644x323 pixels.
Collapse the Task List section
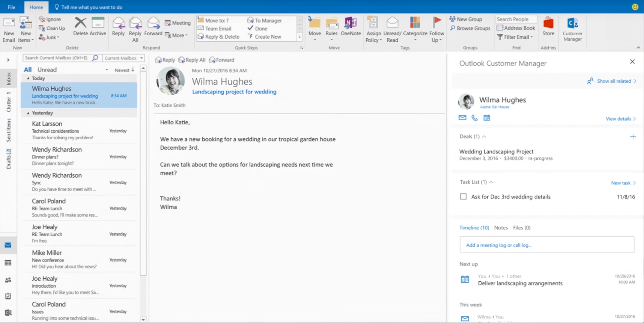point(491,182)
